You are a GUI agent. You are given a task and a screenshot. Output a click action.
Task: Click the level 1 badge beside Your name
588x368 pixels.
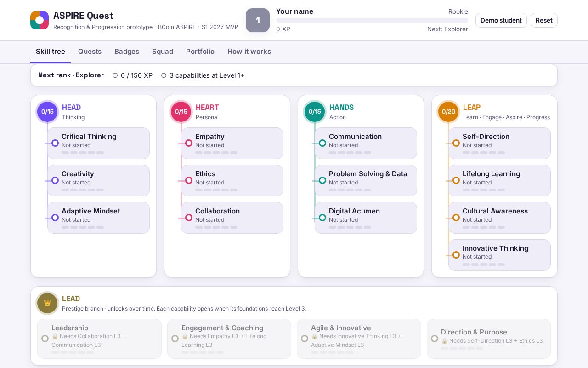(x=258, y=20)
